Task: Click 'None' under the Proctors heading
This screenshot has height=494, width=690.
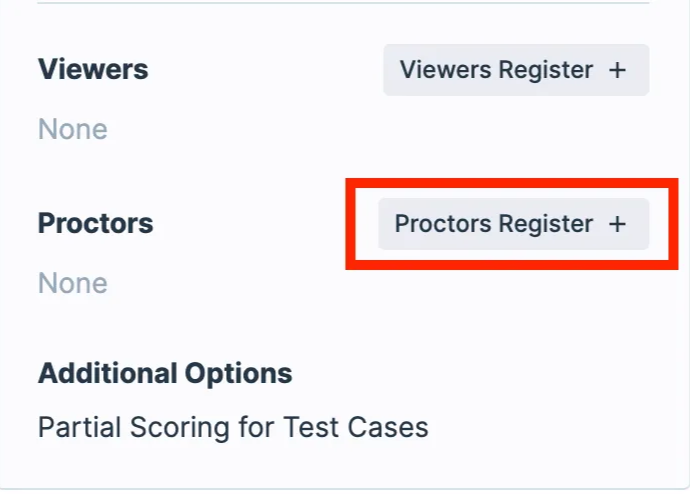Action: (x=72, y=283)
